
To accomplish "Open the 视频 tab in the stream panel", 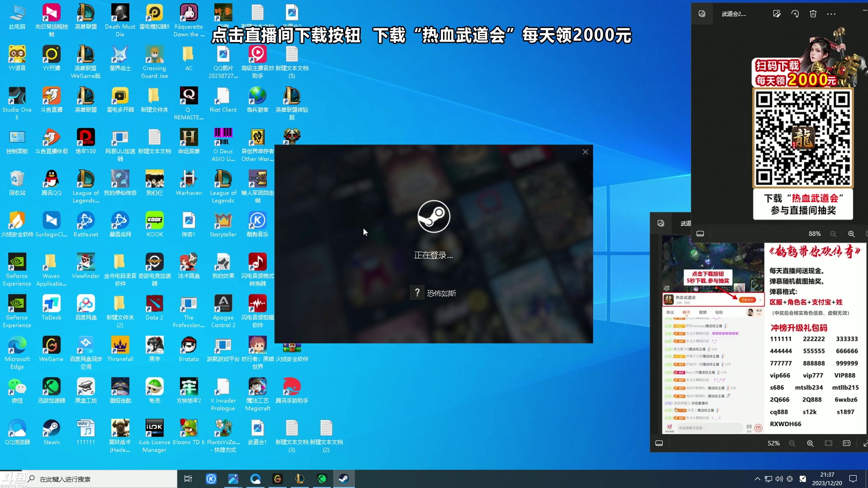I will pyautogui.click(x=703, y=312).
